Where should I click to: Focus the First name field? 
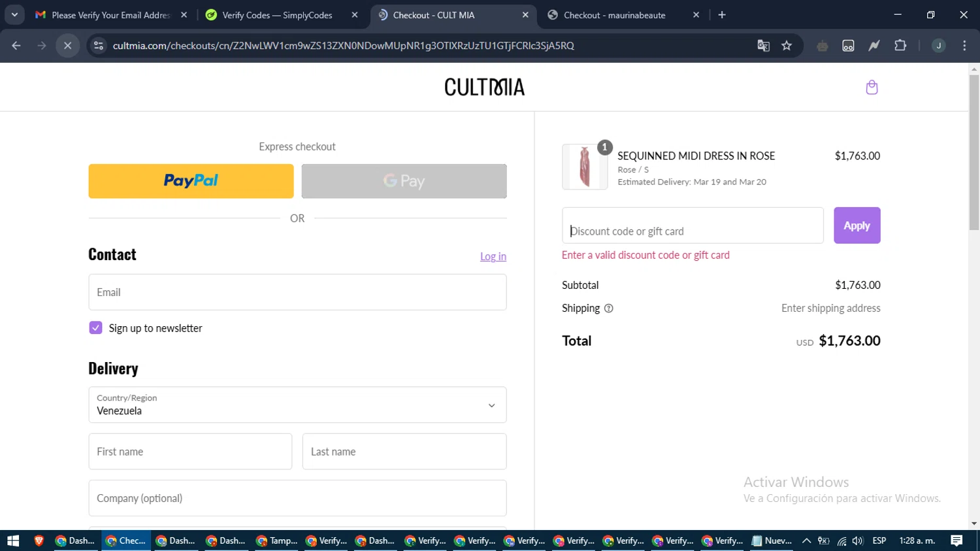coord(190,452)
